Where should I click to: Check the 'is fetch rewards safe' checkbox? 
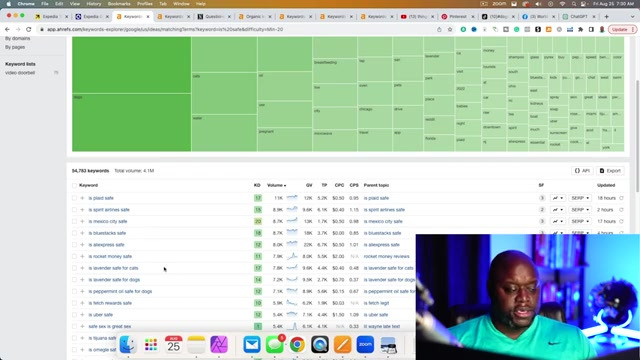[74, 303]
